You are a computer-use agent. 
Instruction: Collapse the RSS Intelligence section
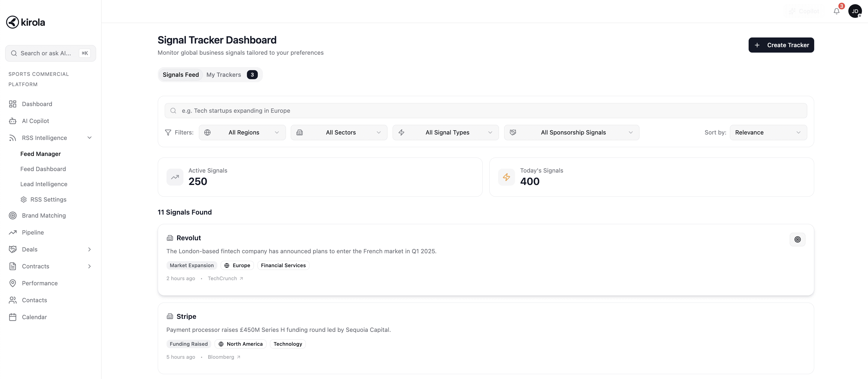(x=89, y=138)
